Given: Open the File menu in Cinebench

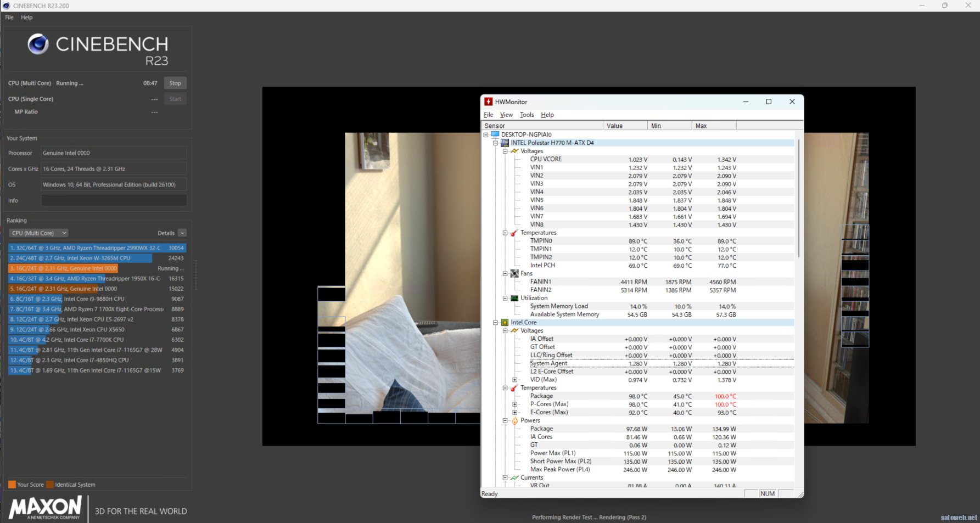Looking at the screenshot, I should (x=9, y=18).
